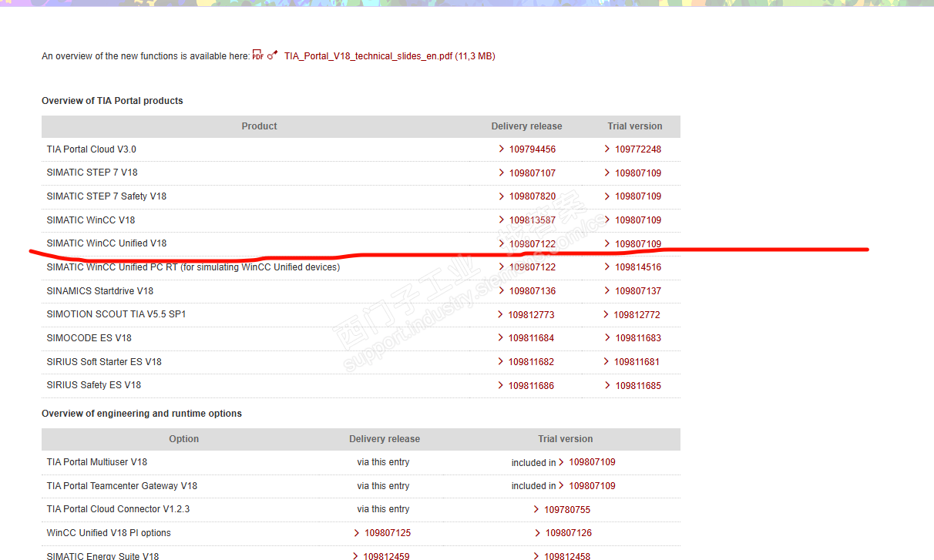Open delivery release 109812773 for SIMOTION SCOUT TIA
Image resolution: width=934 pixels, height=560 pixels.
(x=531, y=315)
